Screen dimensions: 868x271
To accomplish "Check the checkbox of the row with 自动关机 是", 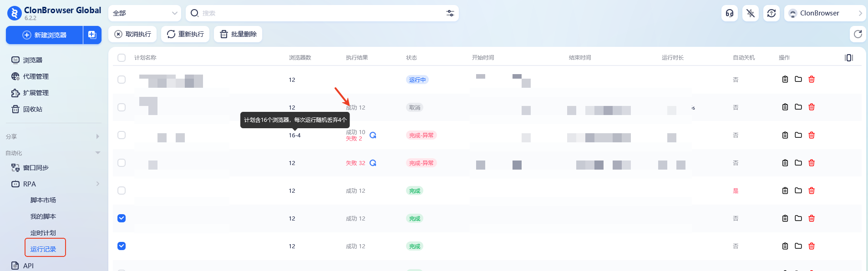I will point(122,191).
